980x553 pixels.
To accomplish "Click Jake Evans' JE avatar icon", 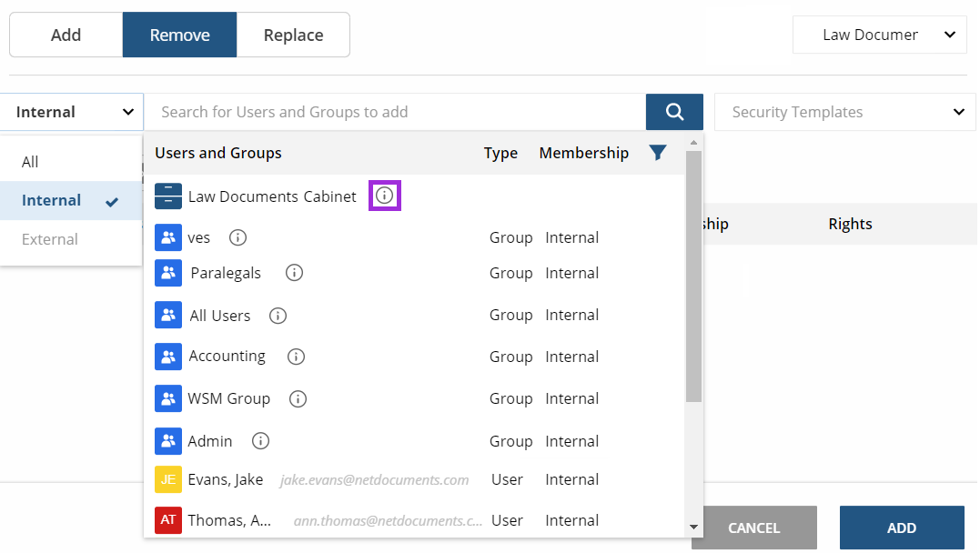I will click(167, 479).
